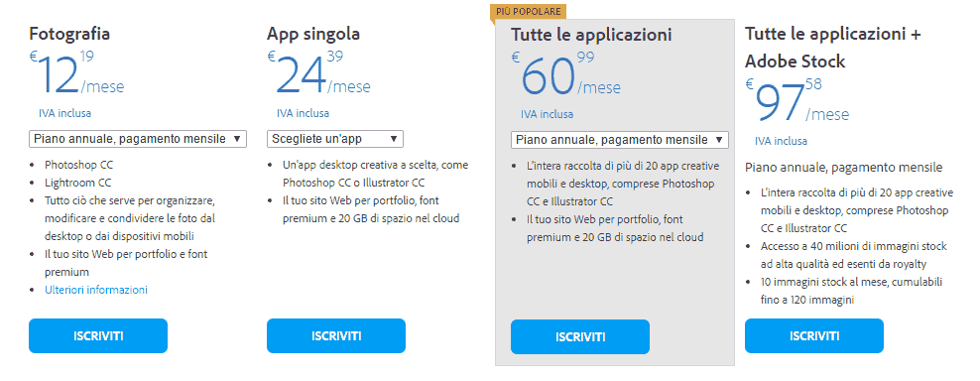Click the Tutte le applicazioni heading

click(591, 35)
